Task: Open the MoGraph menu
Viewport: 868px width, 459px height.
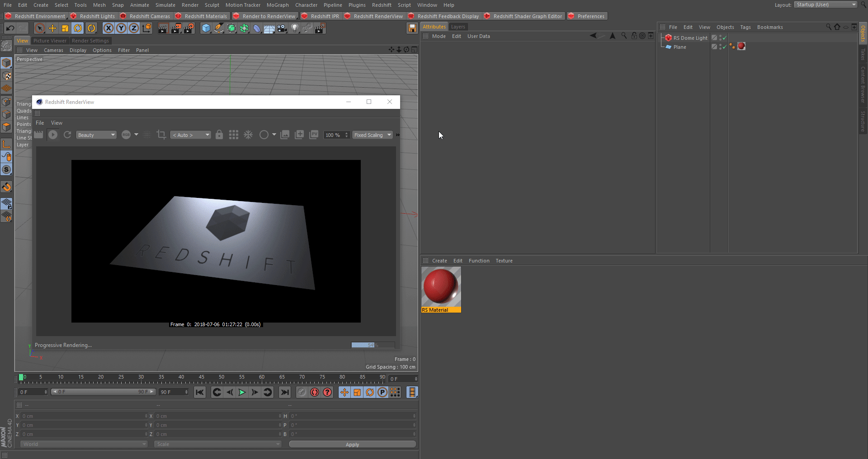Action: click(277, 5)
